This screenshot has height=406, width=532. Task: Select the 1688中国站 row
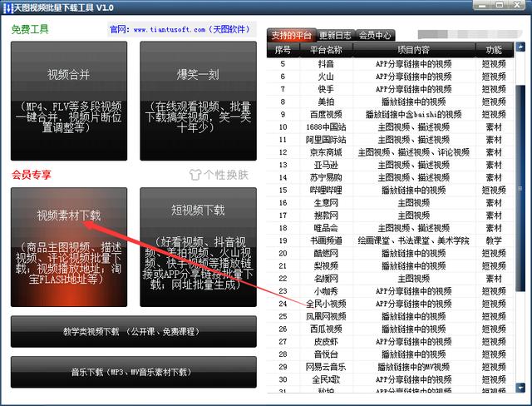click(x=391, y=127)
